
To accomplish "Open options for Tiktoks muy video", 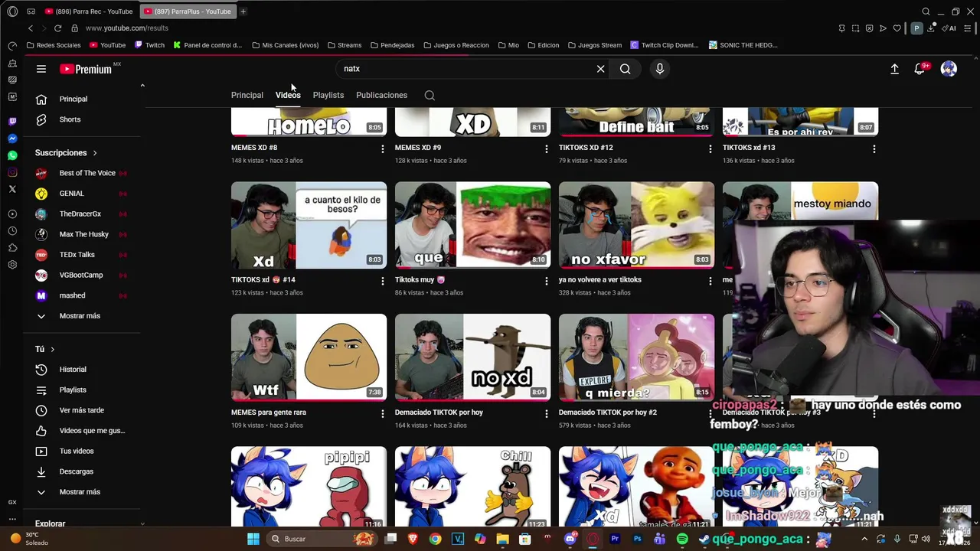I will click(x=547, y=282).
